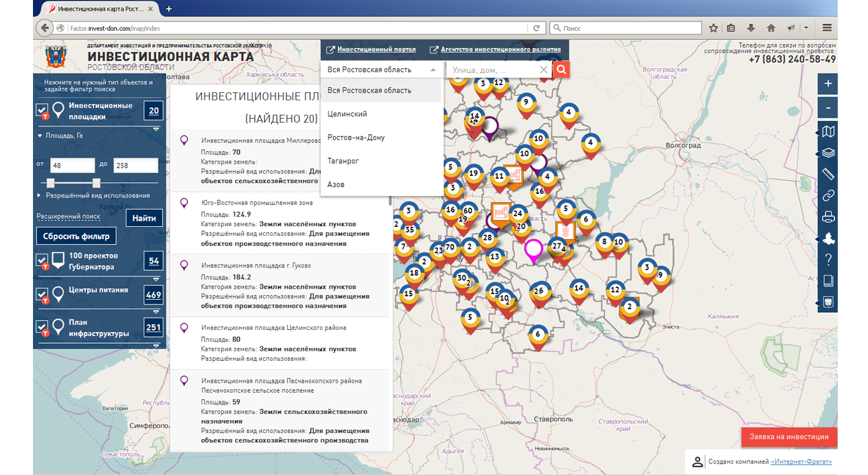The width and height of the screenshot is (868, 475).
Task: Zoom out the map with minus button
Action: click(x=828, y=108)
